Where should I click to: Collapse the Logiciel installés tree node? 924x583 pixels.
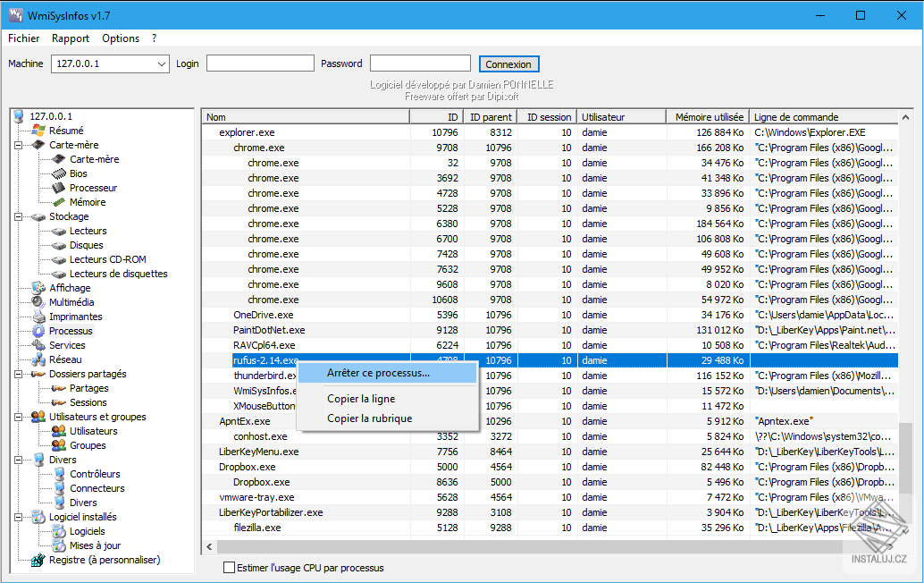pyautogui.click(x=18, y=517)
